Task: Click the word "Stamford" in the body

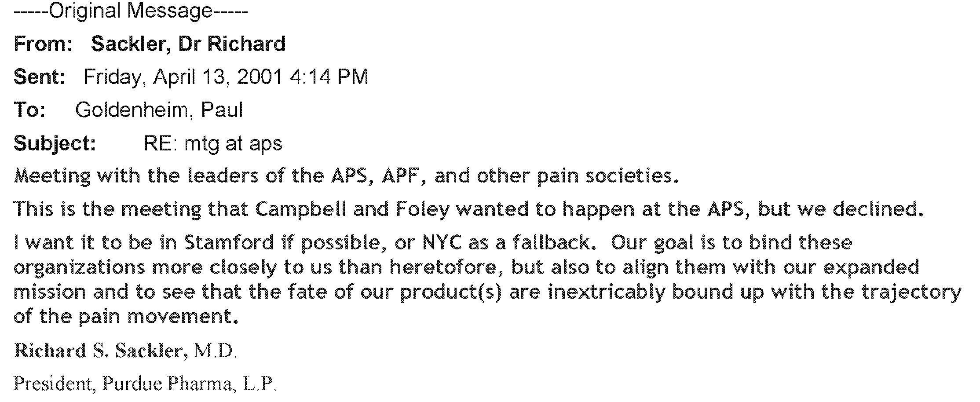Action: [x=229, y=243]
